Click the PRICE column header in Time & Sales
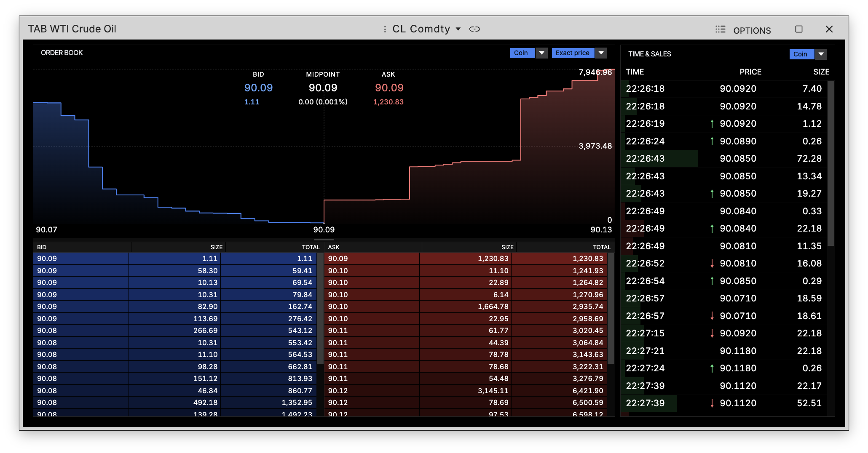 click(x=750, y=72)
